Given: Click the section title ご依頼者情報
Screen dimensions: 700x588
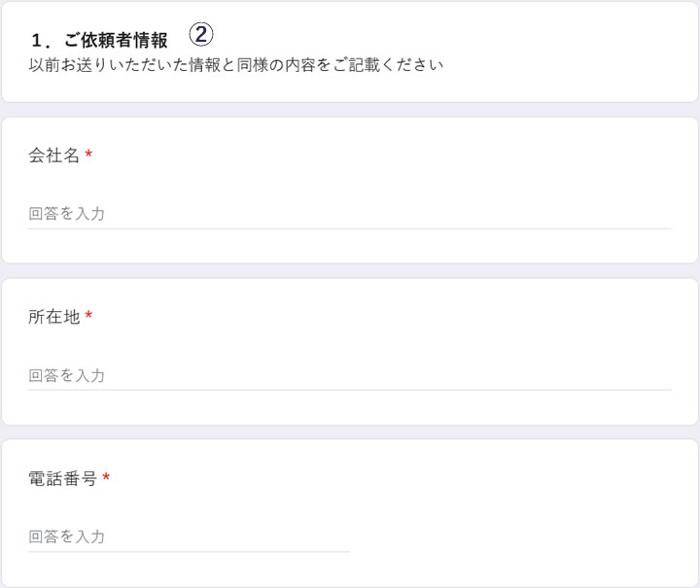Looking at the screenshot, I should (x=116, y=41).
